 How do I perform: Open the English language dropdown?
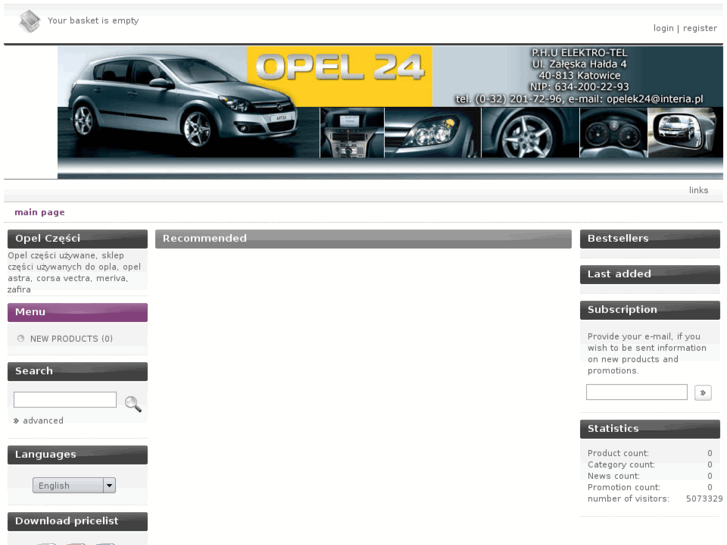74,486
